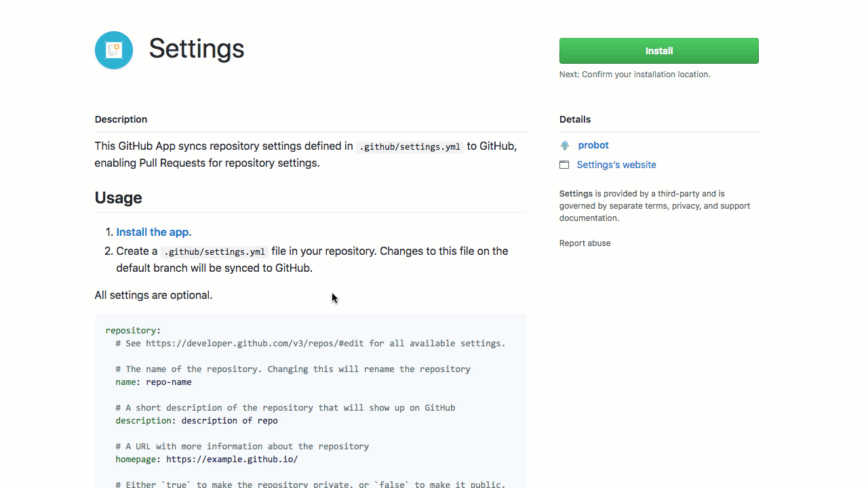Click the 'description: description of repo' line

tap(197, 421)
